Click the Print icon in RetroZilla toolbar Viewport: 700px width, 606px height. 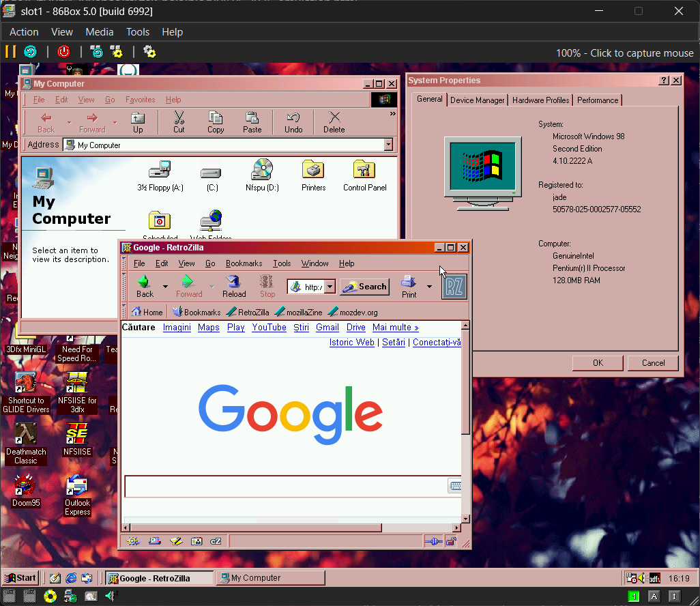(x=409, y=286)
